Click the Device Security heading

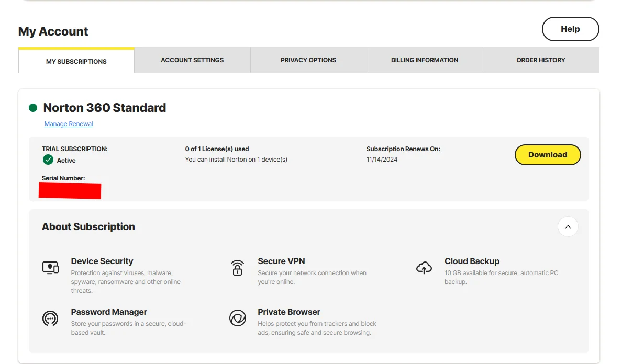coord(102,261)
